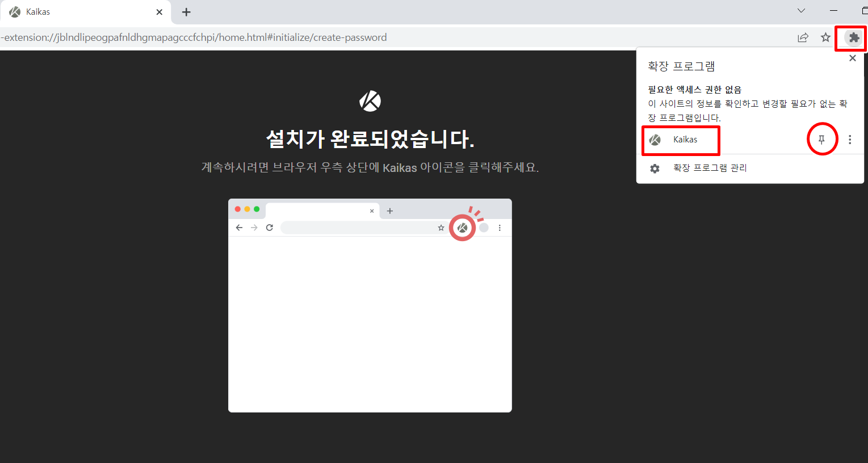The height and width of the screenshot is (463, 868).
Task: Close the Kaikas tab
Action: tap(159, 12)
